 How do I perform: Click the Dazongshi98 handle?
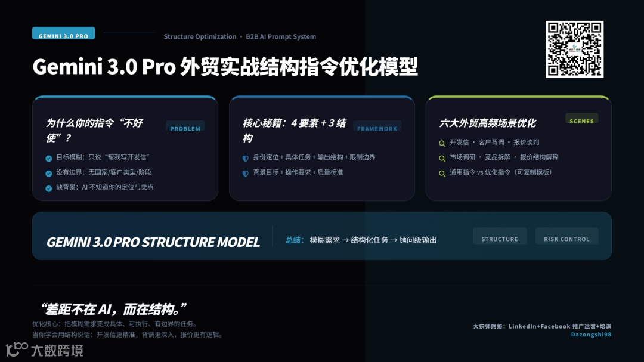591,335
